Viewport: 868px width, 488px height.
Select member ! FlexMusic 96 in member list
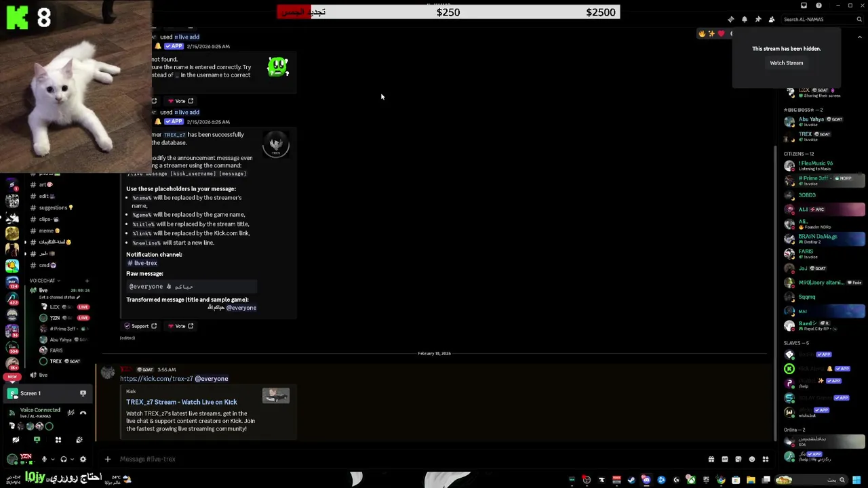[x=824, y=165]
